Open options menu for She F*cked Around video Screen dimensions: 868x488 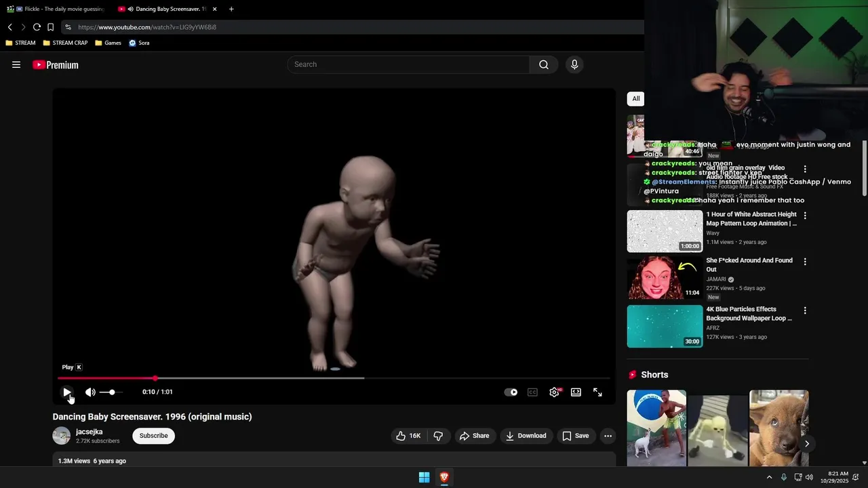point(805,262)
